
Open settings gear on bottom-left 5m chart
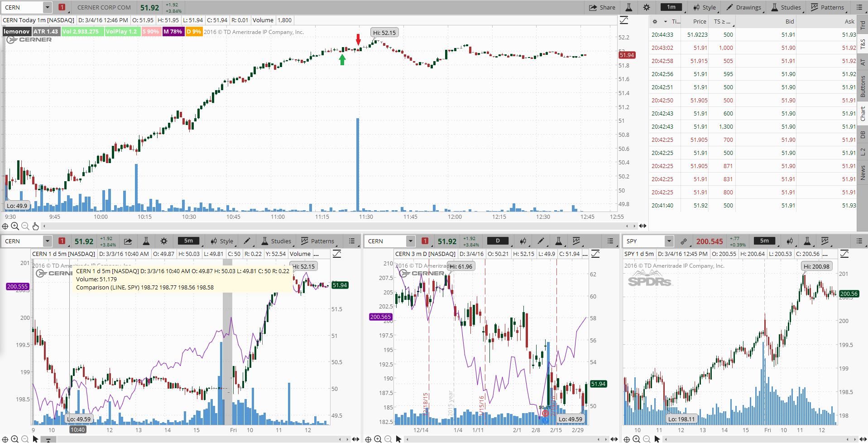point(164,241)
